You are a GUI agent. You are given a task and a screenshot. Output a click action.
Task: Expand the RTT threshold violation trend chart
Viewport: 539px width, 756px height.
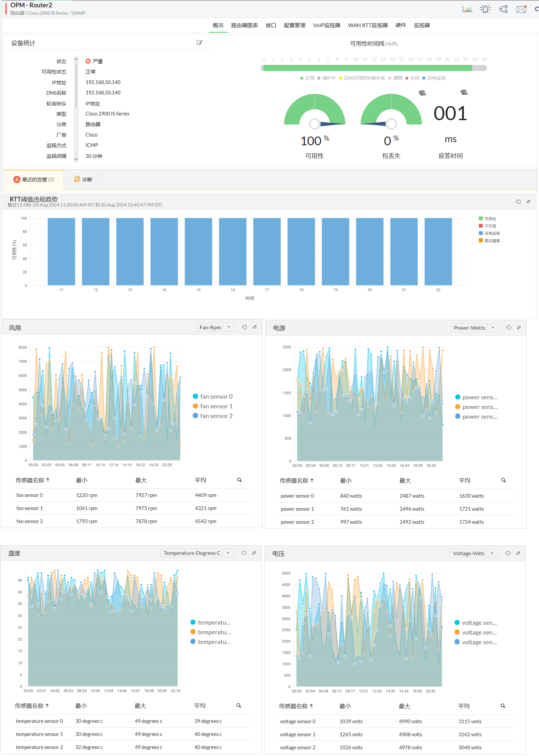coord(529,202)
